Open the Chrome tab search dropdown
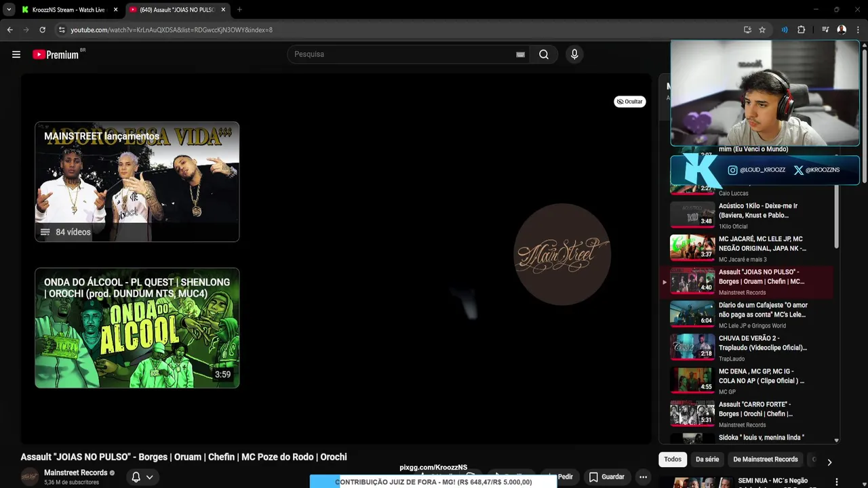This screenshot has height=488, width=868. click(x=9, y=9)
